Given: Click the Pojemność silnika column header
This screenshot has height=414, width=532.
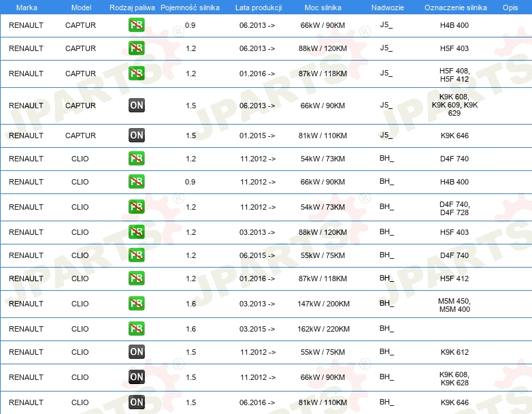Looking at the screenshot, I should coord(190,7).
